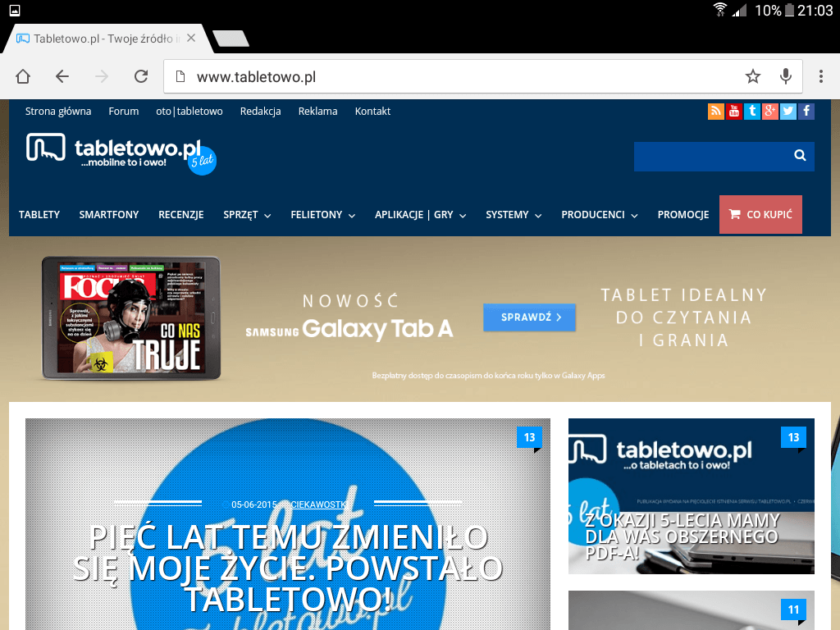Open the Forum link
This screenshot has width=840, height=630.
point(124,112)
